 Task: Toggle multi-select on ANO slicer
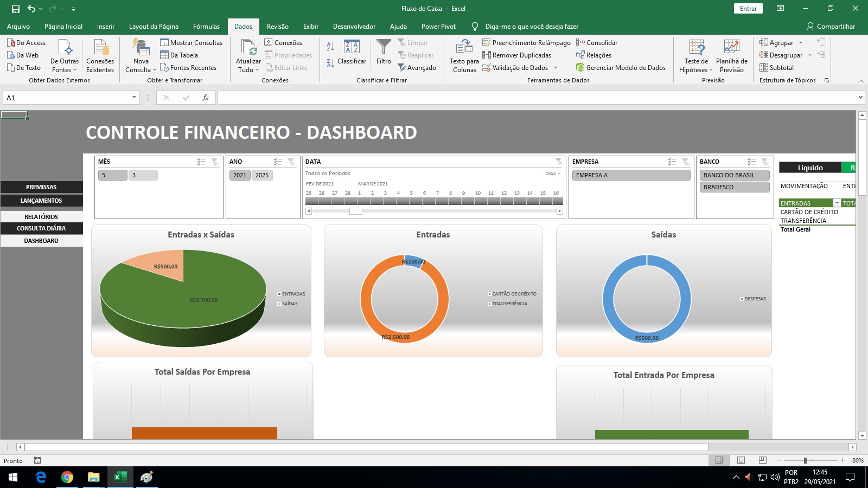[278, 162]
